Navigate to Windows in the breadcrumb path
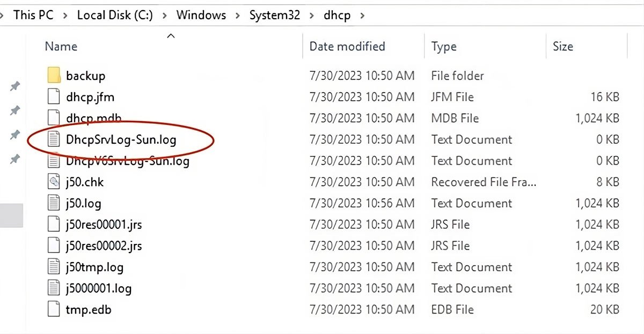The image size is (644, 334). pos(201,15)
